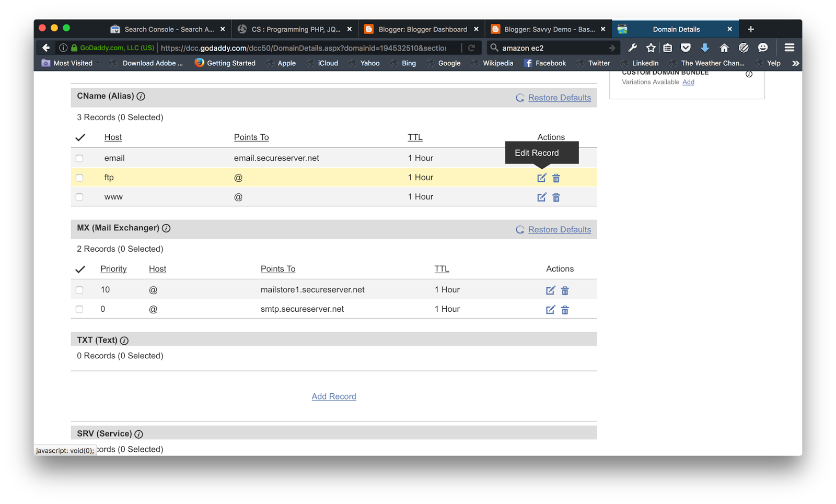Edit the ftp CName record
This screenshot has width=836, height=504.
[541, 178]
